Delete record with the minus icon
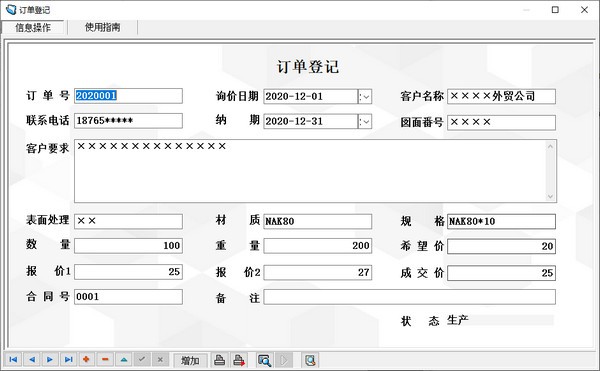Image resolution: width=600 pixels, height=371 pixels. pyautogui.click(x=105, y=360)
